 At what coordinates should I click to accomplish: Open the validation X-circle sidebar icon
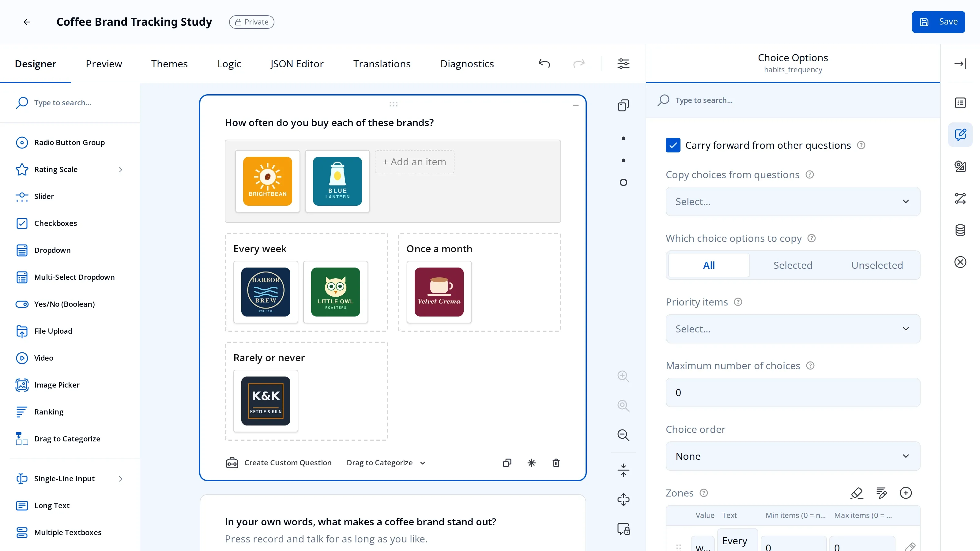point(960,262)
